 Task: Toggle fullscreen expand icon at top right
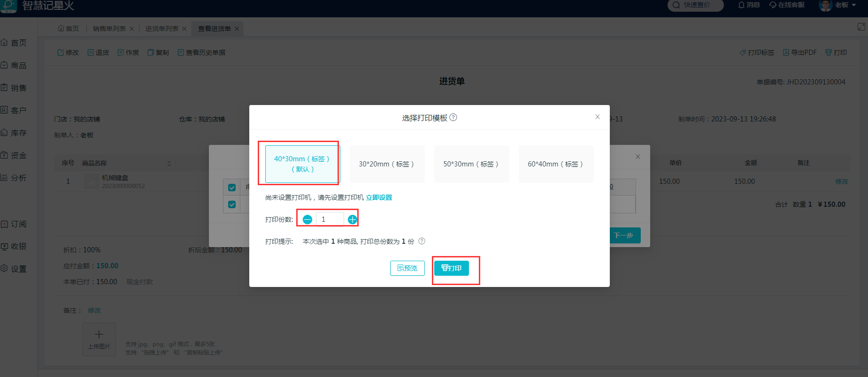pos(861,27)
